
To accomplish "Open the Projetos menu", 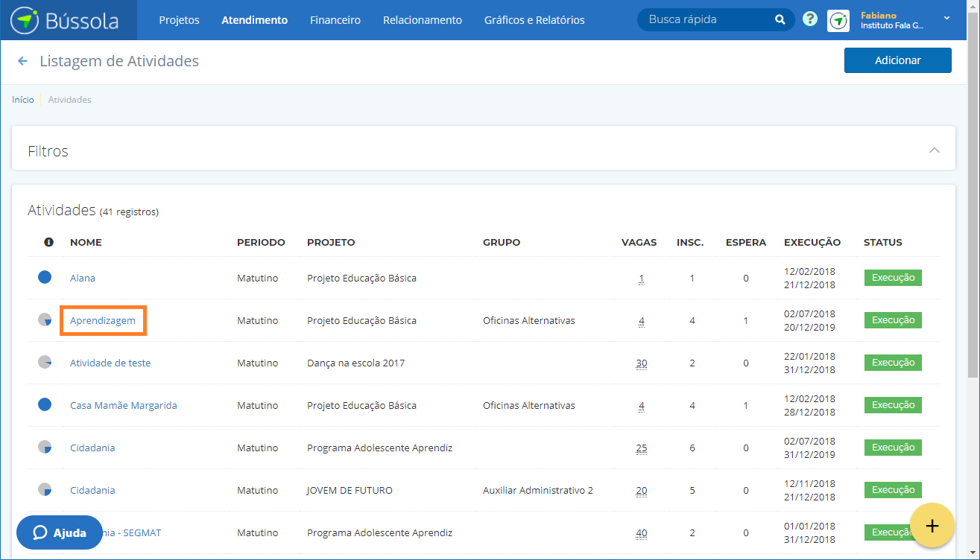I will 179,20.
